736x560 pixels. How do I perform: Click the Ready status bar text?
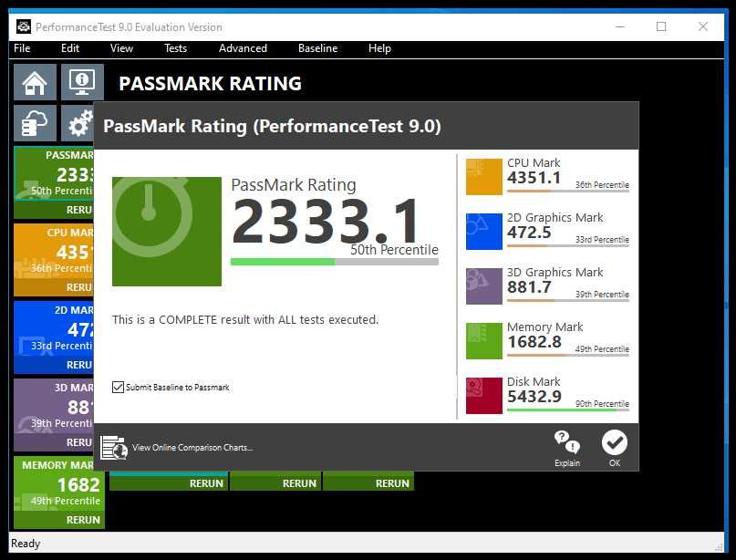click(x=26, y=543)
